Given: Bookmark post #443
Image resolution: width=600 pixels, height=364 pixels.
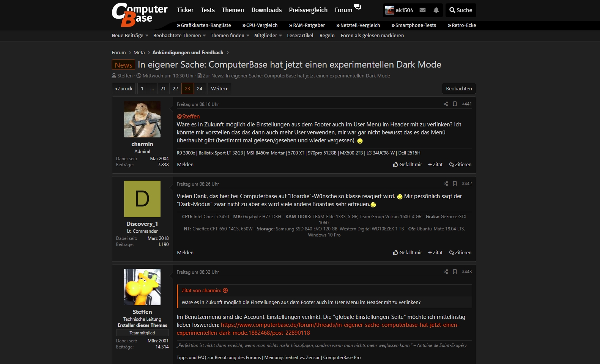Looking at the screenshot, I should tap(455, 272).
